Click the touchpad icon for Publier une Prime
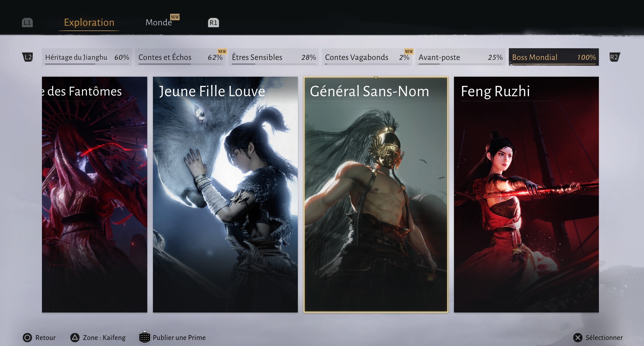644x346 pixels. [145, 337]
